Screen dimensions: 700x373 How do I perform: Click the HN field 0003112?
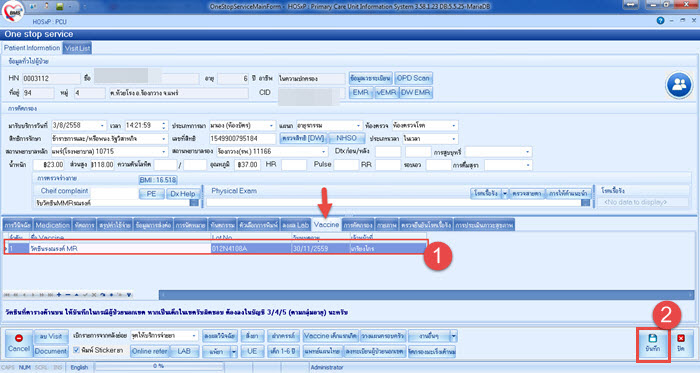pos(51,79)
